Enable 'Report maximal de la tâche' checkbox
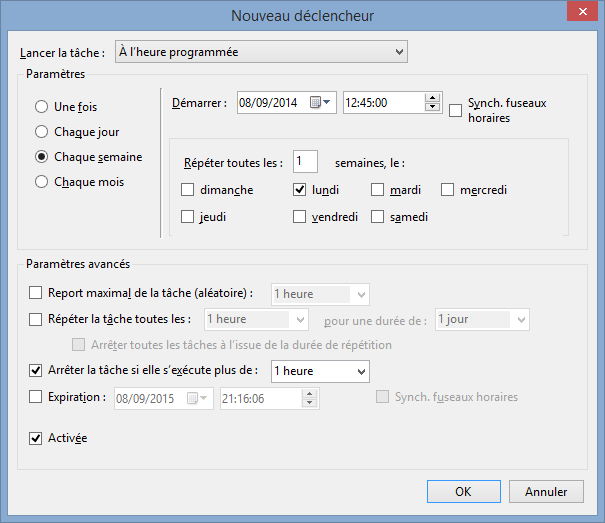 click(37, 293)
